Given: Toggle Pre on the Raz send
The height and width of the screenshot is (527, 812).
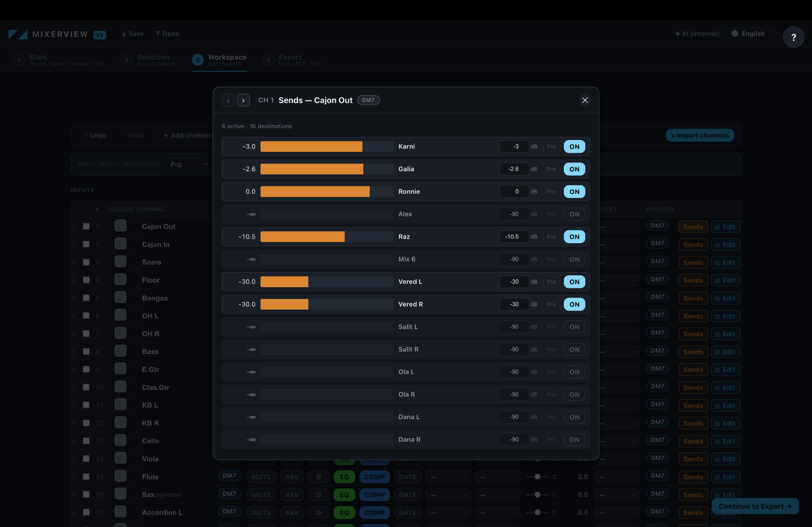Looking at the screenshot, I should point(551,237).
